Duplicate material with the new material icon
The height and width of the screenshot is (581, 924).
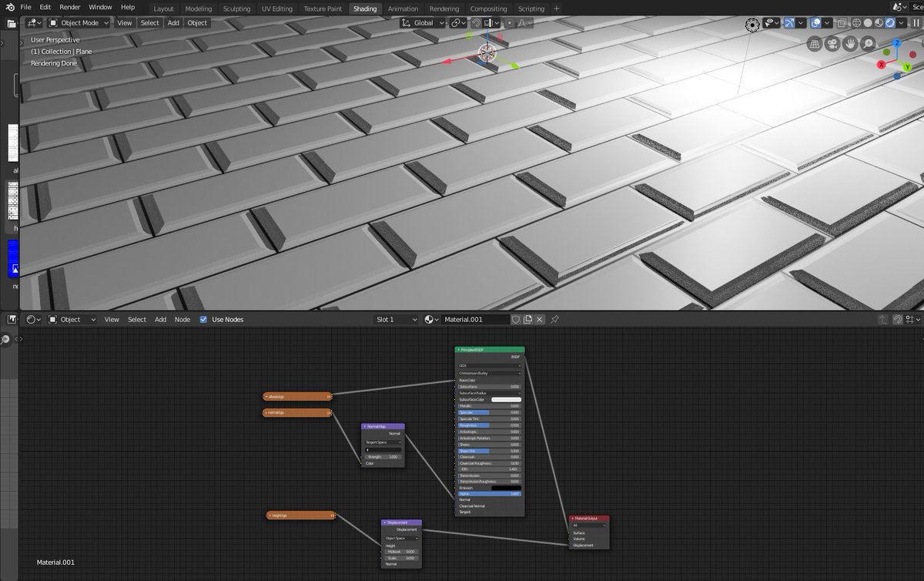pyautogui.click(x=528, y=319)
